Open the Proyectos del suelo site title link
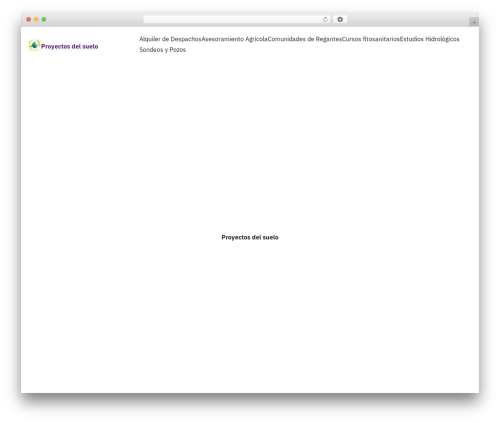 coord(70,47)
